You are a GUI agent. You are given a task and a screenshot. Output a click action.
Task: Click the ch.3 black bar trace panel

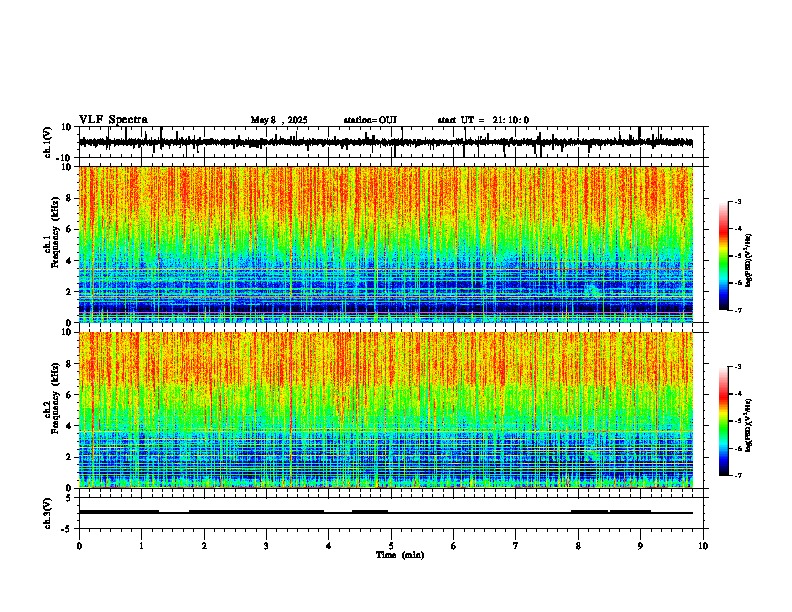(390, 513)
